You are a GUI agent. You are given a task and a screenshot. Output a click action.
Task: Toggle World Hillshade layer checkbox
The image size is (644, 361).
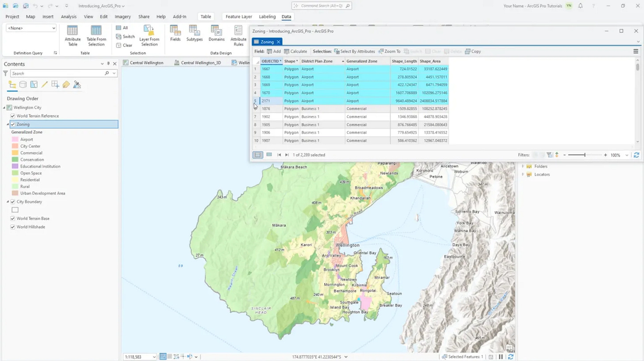[13, 227]
